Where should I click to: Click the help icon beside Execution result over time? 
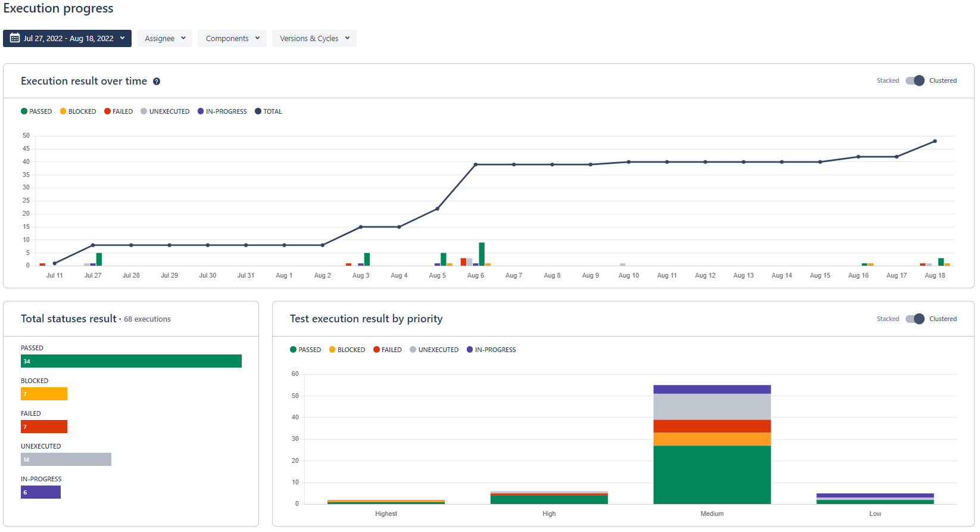point(157,82)
